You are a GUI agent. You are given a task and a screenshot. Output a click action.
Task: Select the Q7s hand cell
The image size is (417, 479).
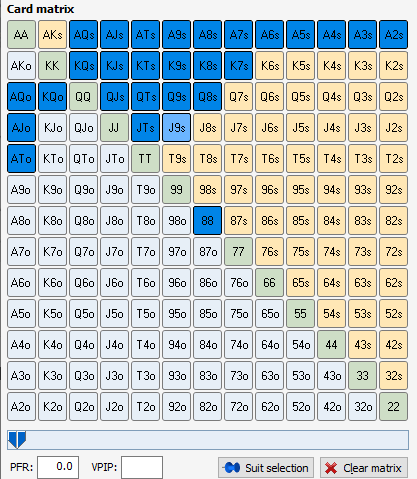tap(238, 97)
